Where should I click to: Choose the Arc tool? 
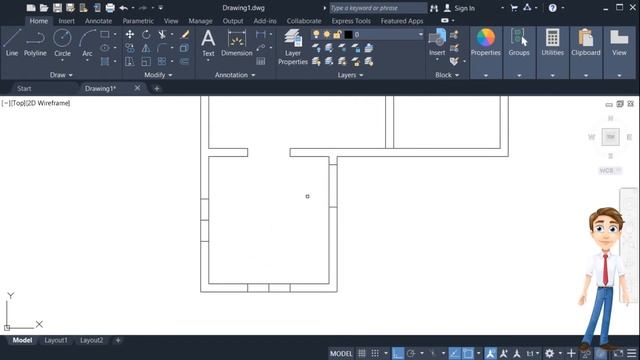pos(87,42)
